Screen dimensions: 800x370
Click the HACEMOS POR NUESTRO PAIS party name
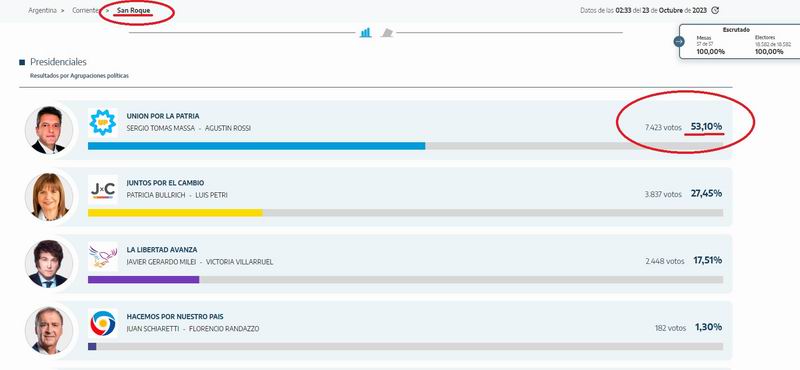[175, 317]
